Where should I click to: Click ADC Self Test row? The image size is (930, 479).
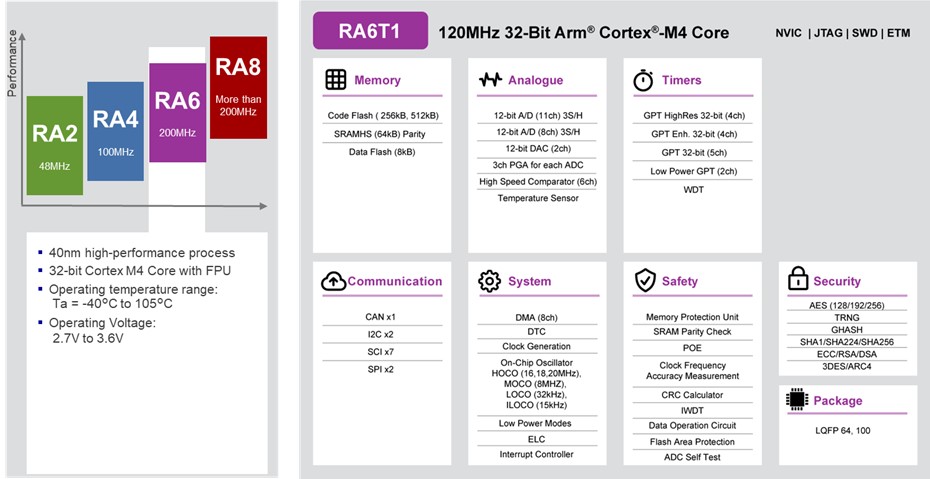click(693, 457)
